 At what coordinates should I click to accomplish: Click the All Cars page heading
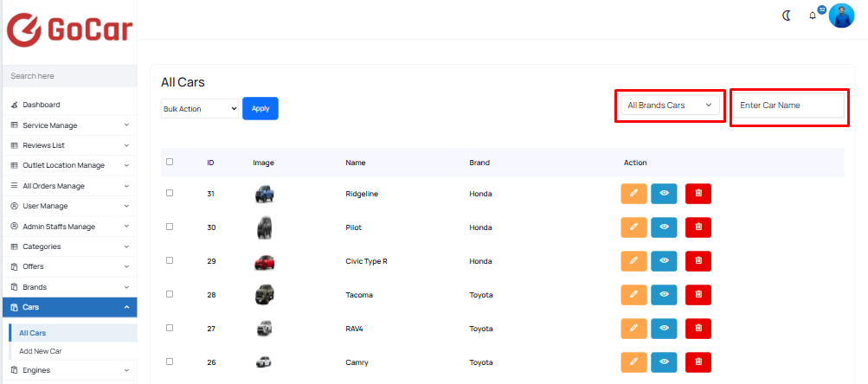pyautogui.click(x=183, y=82)
